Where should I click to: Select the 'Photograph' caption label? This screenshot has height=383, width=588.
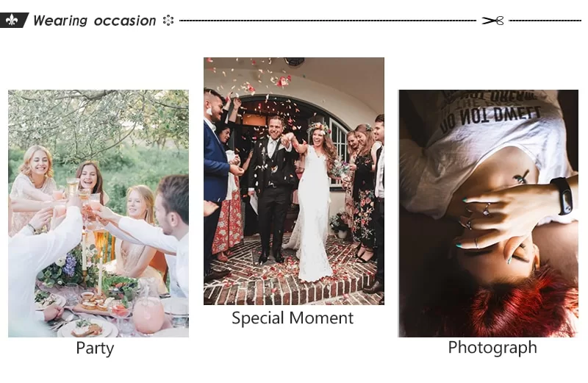492,348
